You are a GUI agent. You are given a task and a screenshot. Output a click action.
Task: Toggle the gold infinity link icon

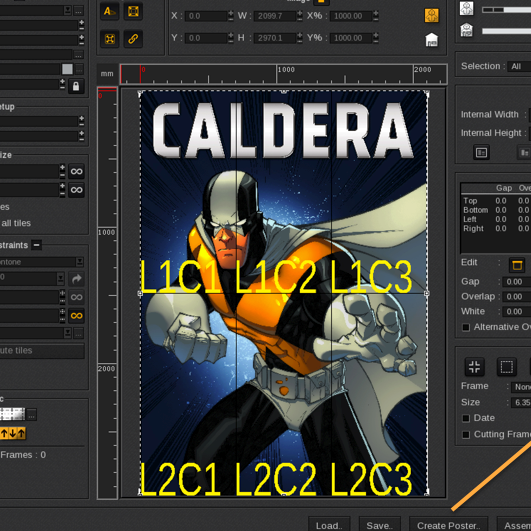(77, 316)
